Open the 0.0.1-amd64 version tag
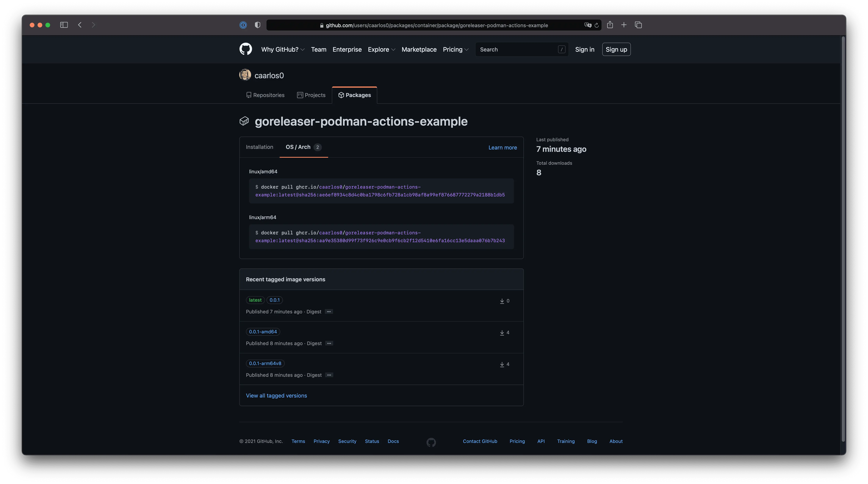The height and width of the screenshot is (484, 868). coord(263,332)
